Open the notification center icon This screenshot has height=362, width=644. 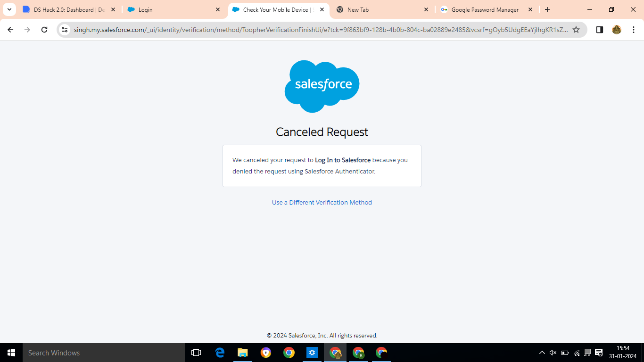click(599, 353)
